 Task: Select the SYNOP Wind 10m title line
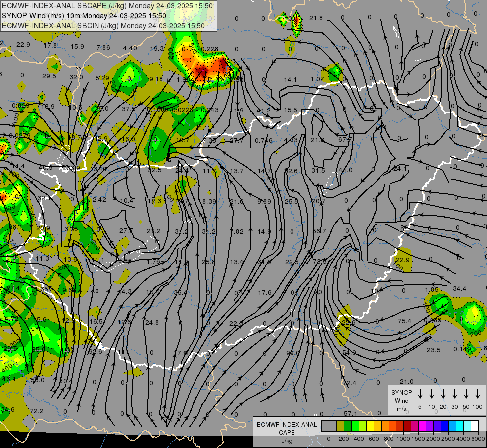click(84, 16)
